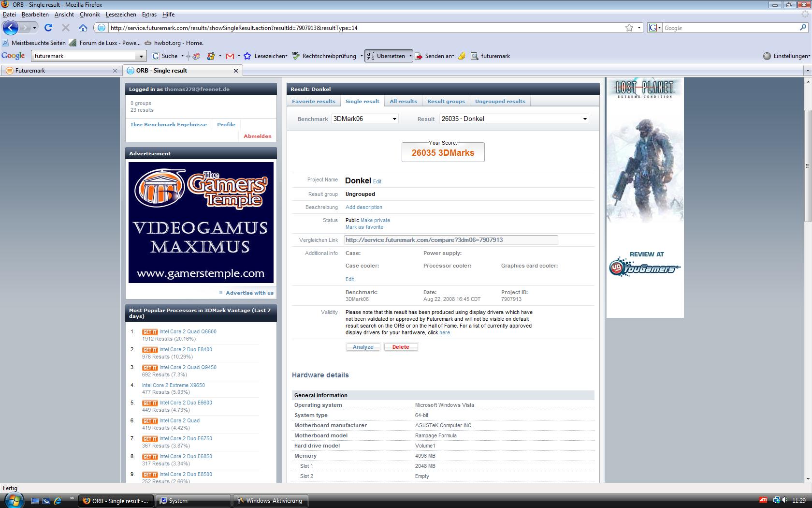Switch to the Futuremark browser tab
Screen dimensions: 812x508
click(61, 71)
